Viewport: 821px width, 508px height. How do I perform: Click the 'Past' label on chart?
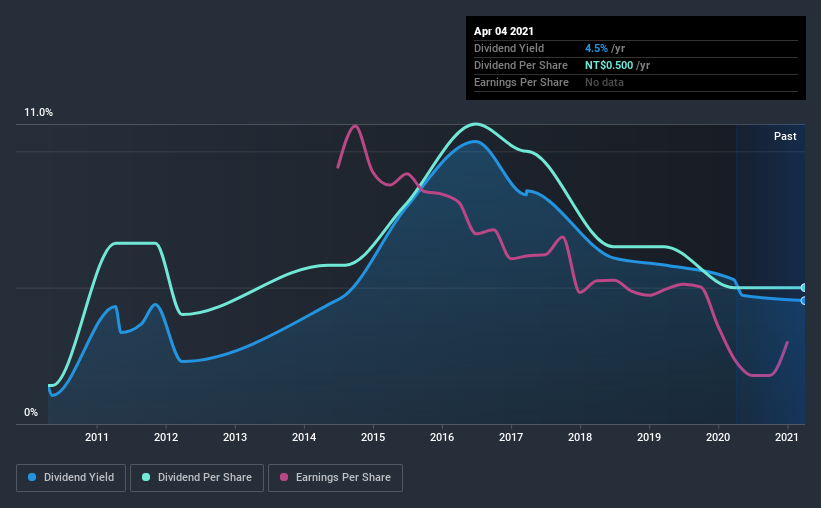click(785, 136)
